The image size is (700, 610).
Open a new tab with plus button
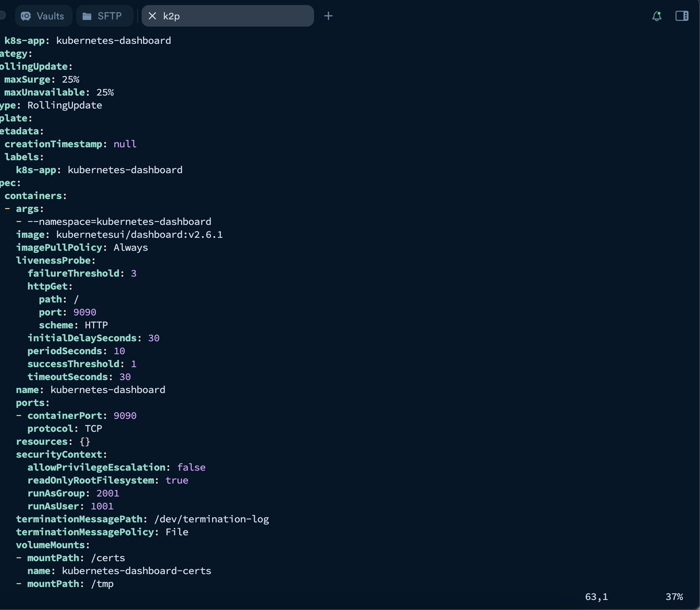click(328, 16)
